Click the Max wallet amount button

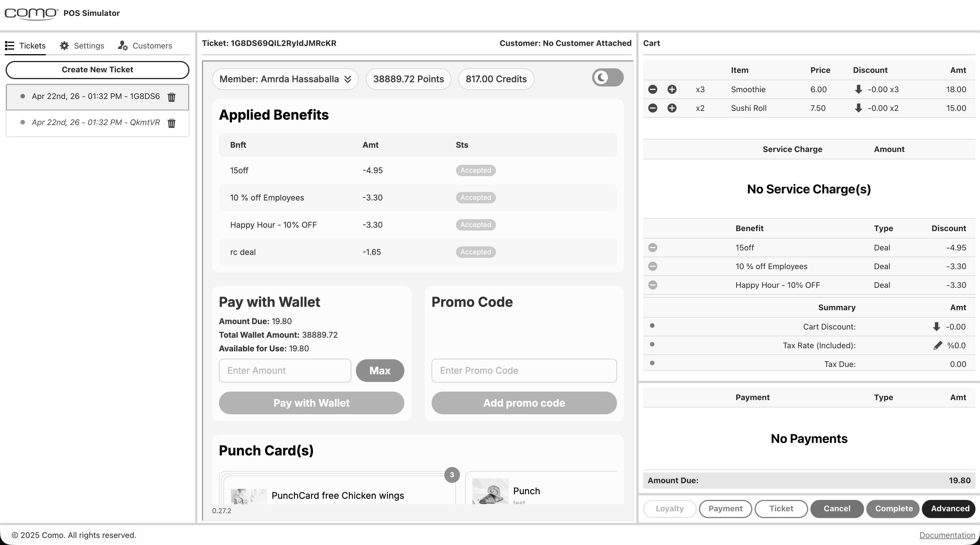pos(380,370)
